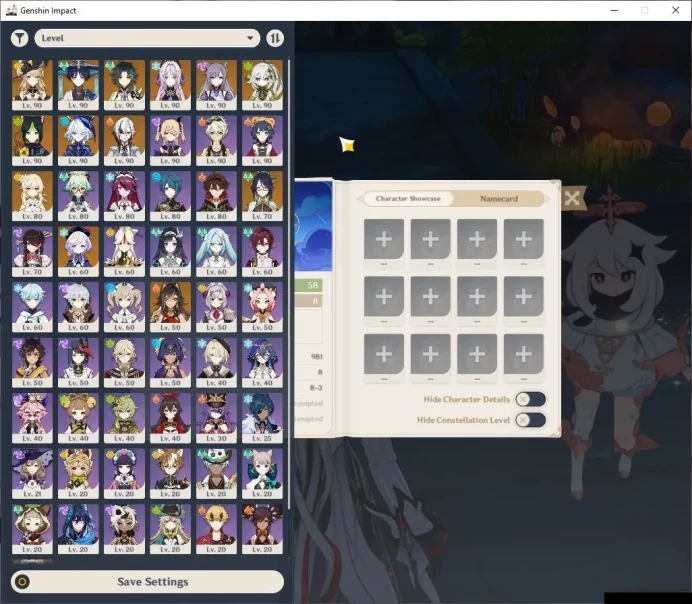Select the Traveler Lumine Lv. 80 portrait

tap(32, 196)
